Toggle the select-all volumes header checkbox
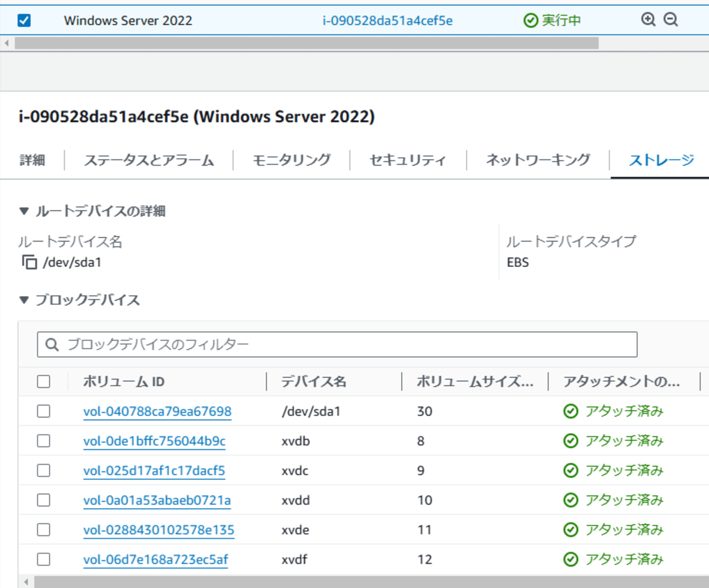Viewport: 709px width, 588px height. pos(44,381)
